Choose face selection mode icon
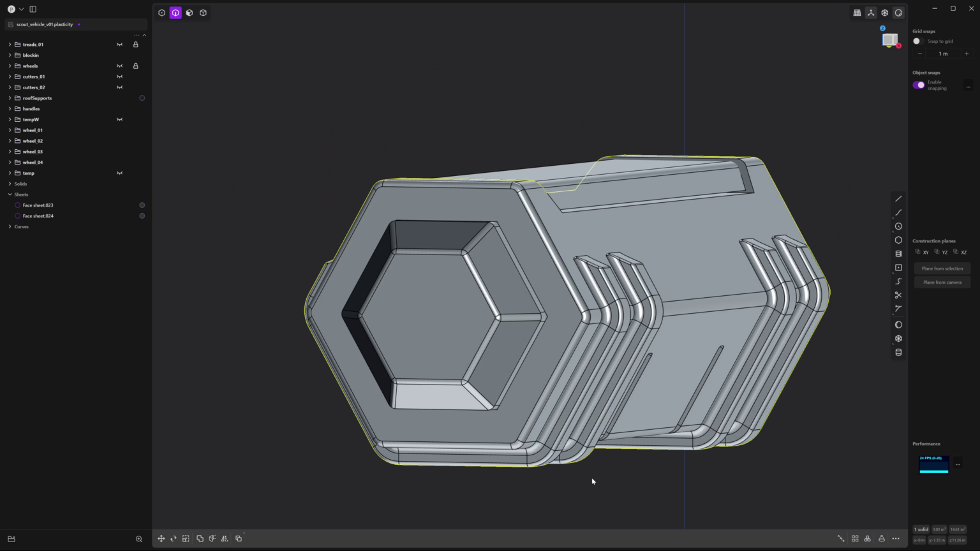The image size is (980, 551). tap(189, 13)
